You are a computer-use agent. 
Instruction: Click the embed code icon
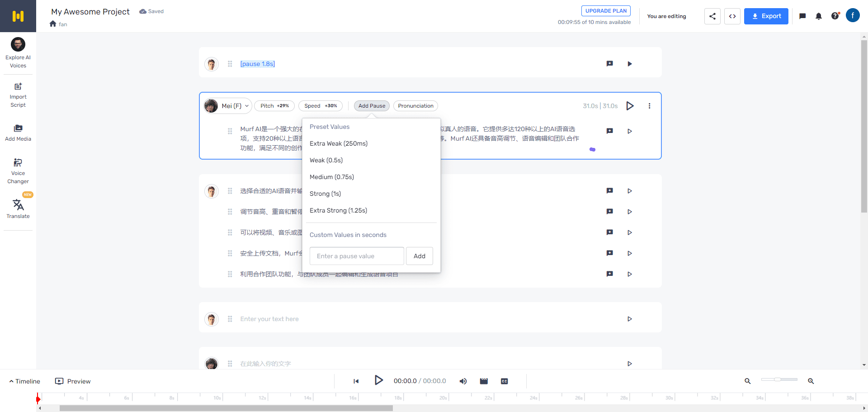tap(732, 16)
